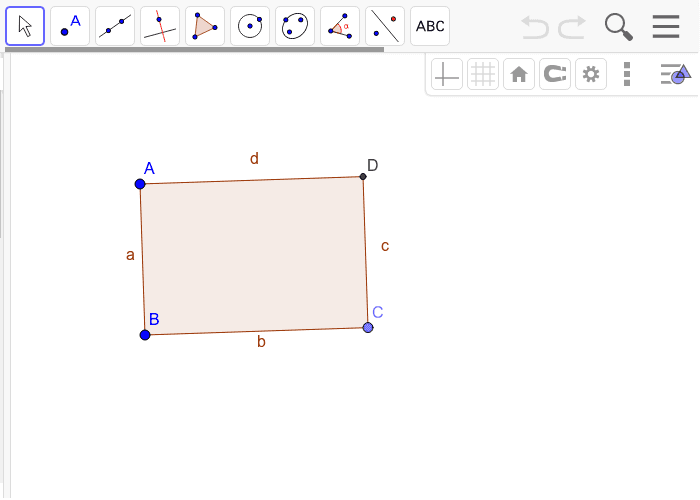Open graphics settings gear
700x500 pixels.
point(591,74)
